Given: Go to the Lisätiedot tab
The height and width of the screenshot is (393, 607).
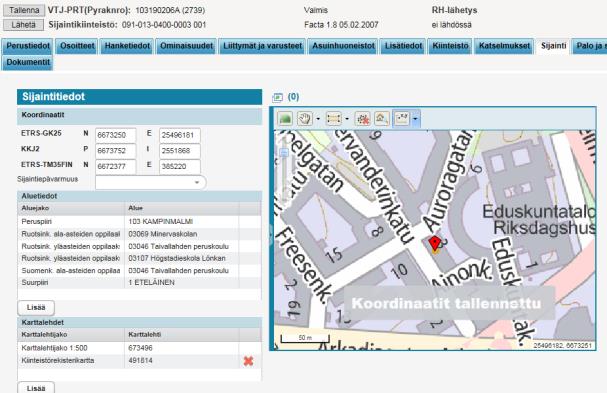Looking at the screenshot, I should (403, 46).
